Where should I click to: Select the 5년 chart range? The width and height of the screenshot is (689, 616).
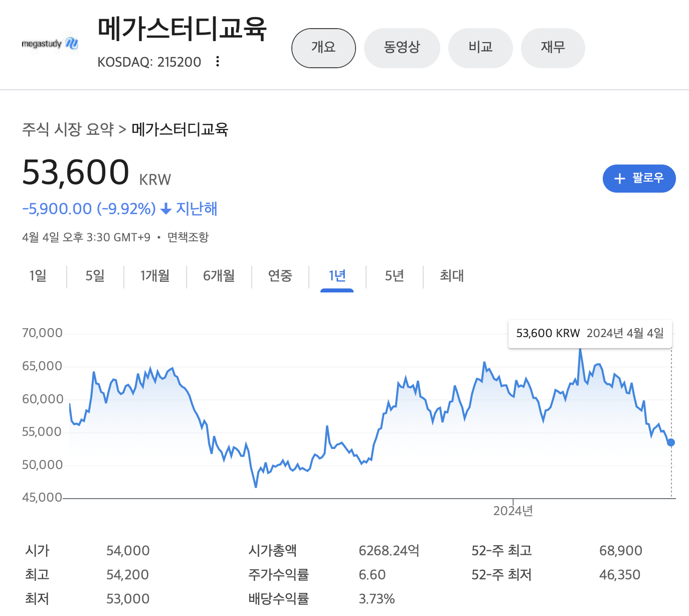click(x=394, y=276)
